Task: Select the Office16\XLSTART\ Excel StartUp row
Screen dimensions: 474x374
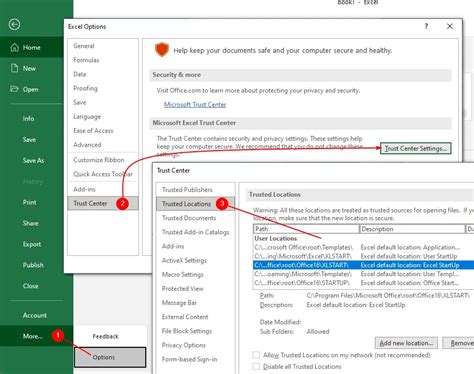Action: click(x=363, y=265)
